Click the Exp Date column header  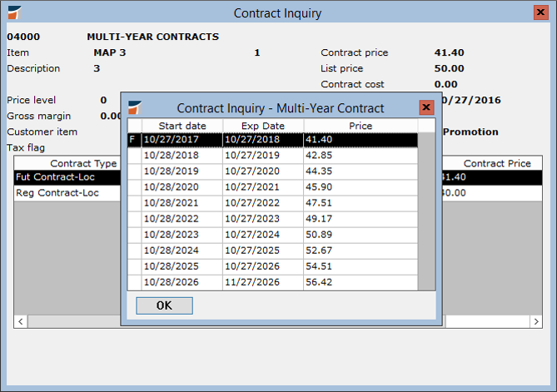click(262, 126)
